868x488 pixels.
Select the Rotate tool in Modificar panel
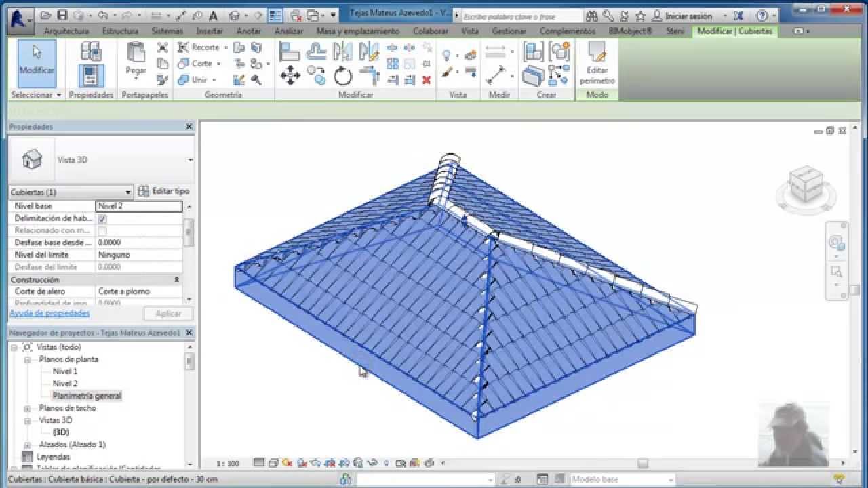(343, 76)
